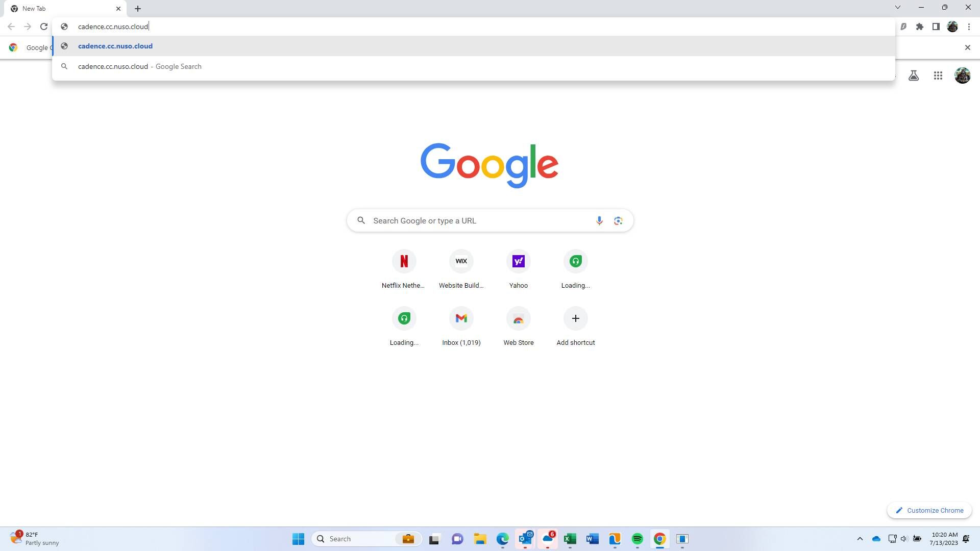980x551 pixels.
Task: Open Web Store shortcut
Action: pos(519,328)
